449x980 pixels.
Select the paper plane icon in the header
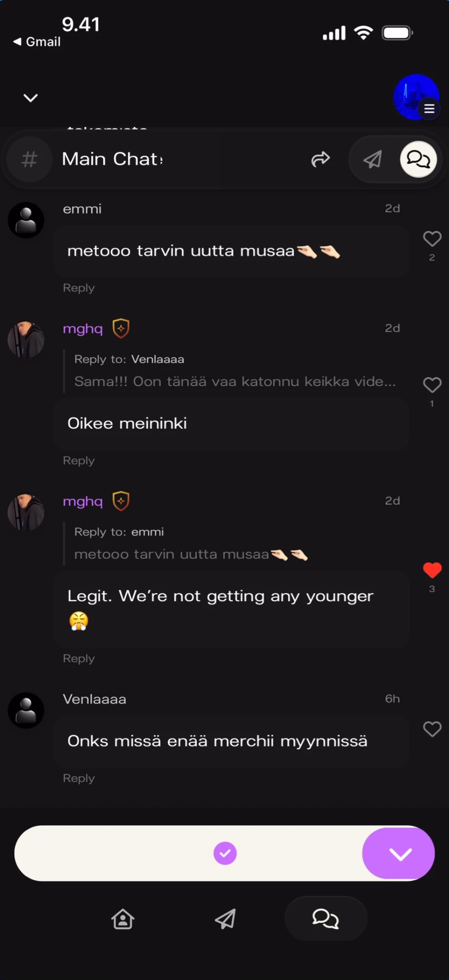point(372,159)
